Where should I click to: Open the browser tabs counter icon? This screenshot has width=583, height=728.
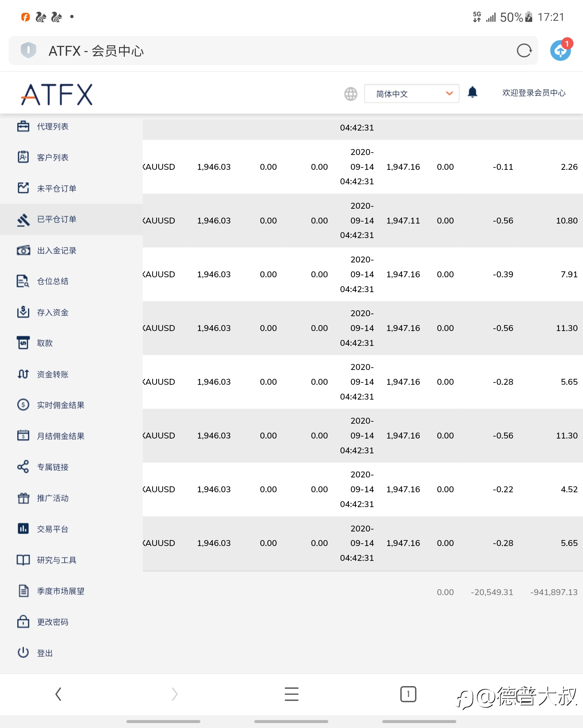pos(408,694)
